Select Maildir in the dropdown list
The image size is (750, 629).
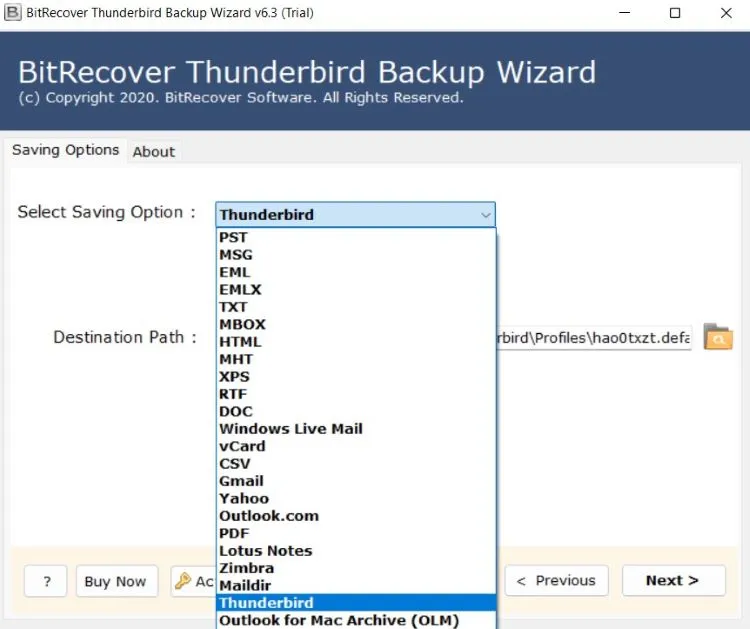(x=356, y=585)
